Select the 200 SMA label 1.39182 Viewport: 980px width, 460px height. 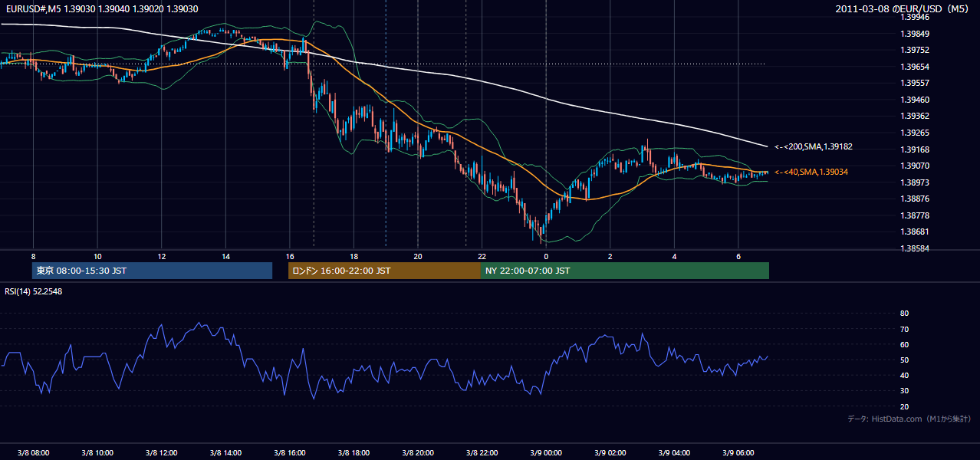click(813, 146)
